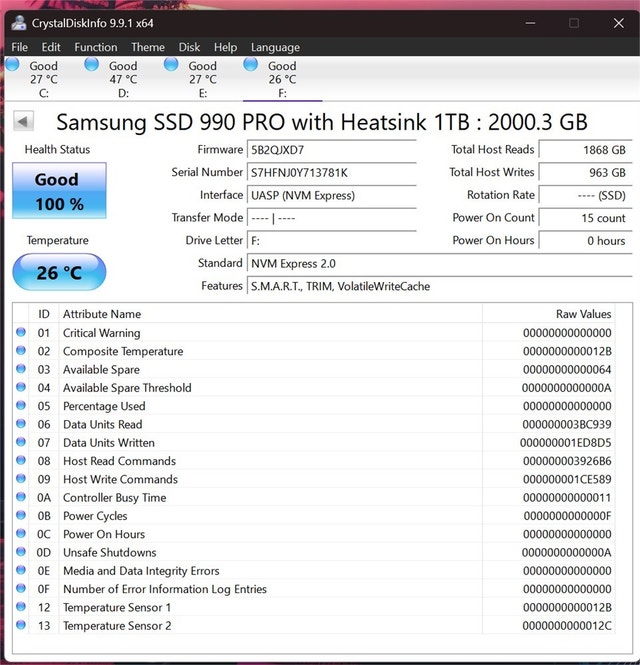
Task: Select the Temperature Sensor 2 row
Action: coord(314,626)
